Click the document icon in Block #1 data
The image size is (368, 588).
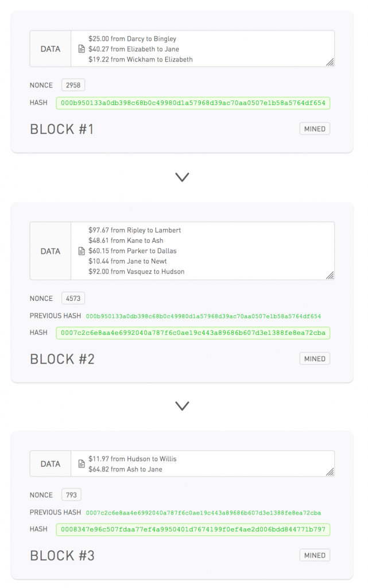tap(82, 49)
